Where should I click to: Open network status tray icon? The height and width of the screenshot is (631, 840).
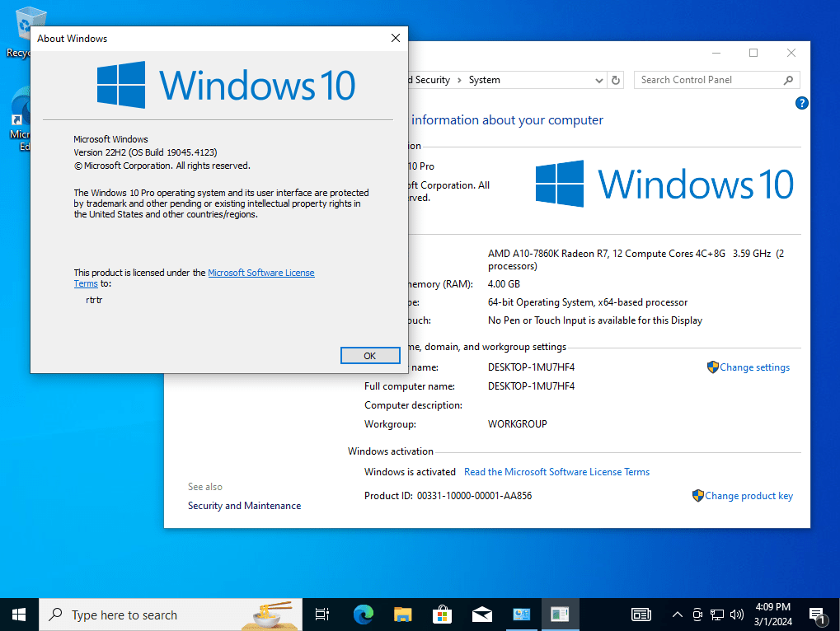[717, 615]
